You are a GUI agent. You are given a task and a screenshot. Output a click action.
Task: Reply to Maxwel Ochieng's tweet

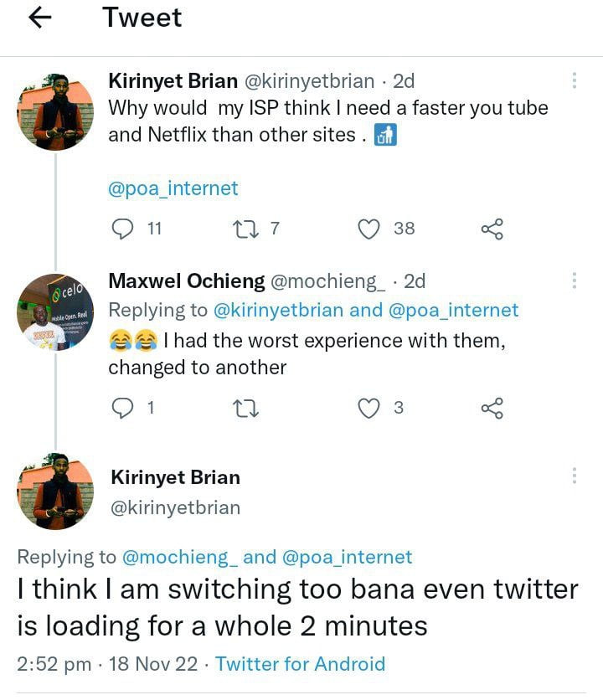click(123, 408)
